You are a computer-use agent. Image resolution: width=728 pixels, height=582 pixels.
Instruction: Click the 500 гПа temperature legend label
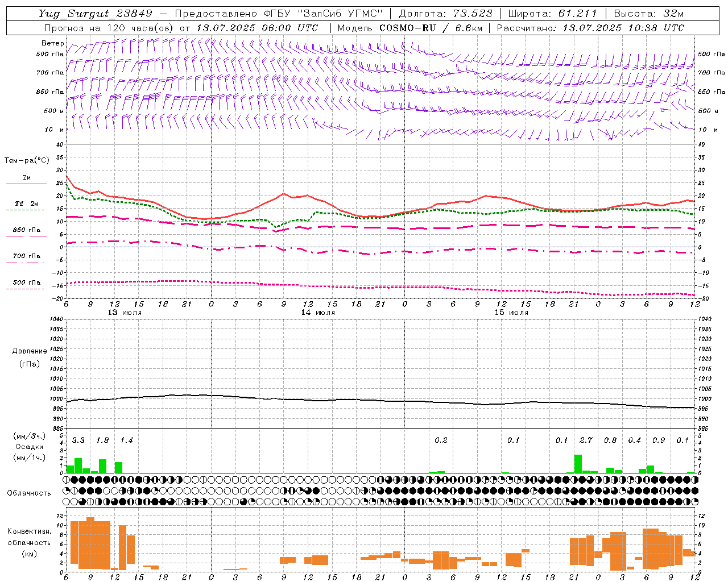point(27,282)
